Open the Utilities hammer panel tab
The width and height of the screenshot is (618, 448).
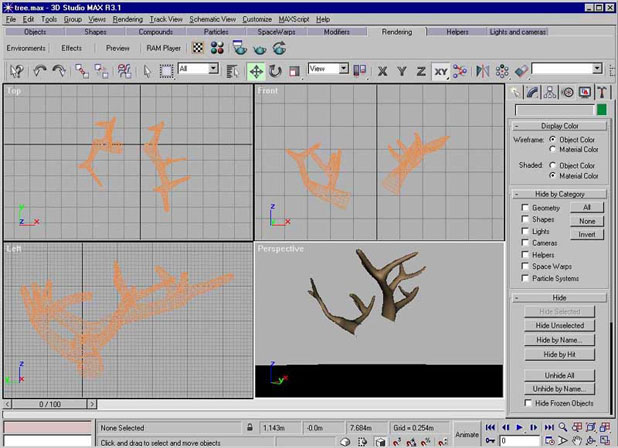tap(602, 92)
